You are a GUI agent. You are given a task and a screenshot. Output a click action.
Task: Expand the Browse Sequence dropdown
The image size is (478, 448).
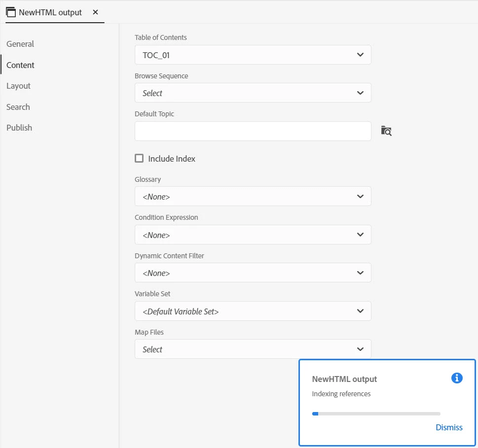pyautogui.click(x=253, y=93)
